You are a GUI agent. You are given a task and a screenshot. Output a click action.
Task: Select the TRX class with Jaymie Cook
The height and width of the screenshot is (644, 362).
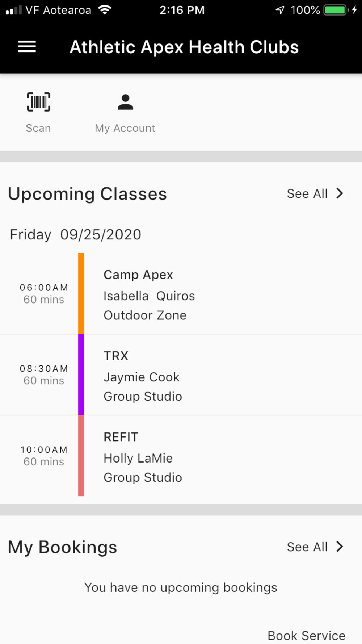[181, 375]
